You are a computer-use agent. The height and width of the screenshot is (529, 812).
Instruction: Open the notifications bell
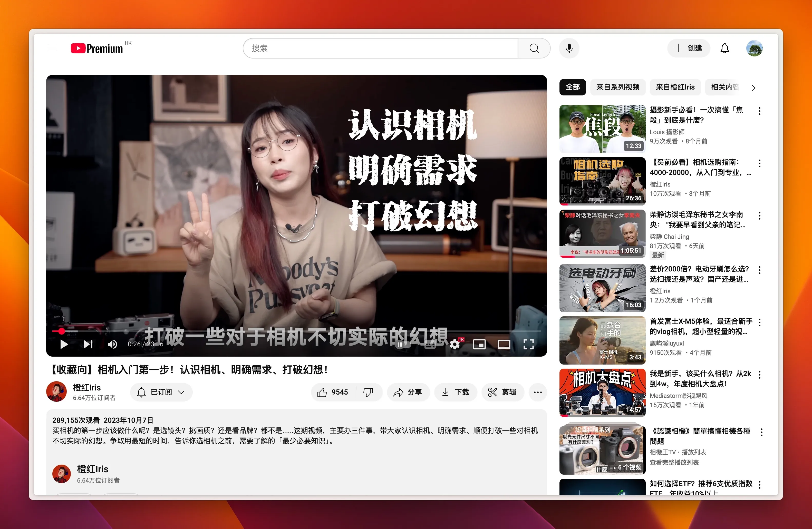(x=724, y=48)
